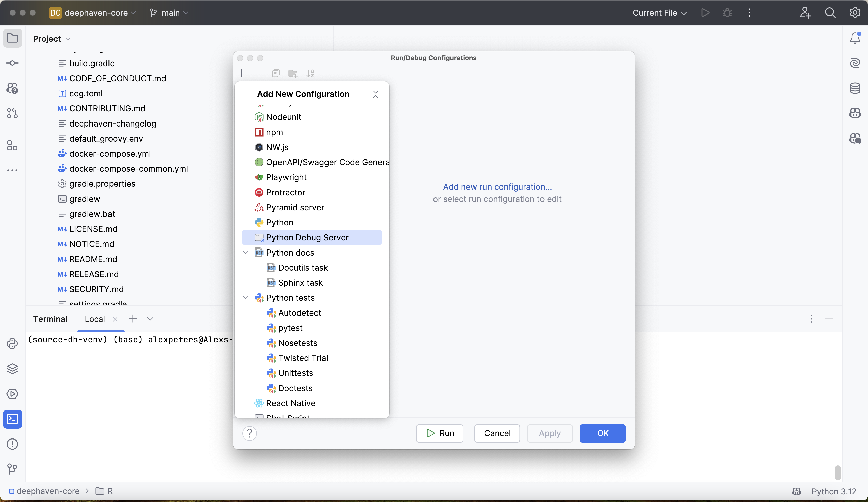868x502 pixels.
Task: Open the Python Console tool window icon
Action: click(12, 344)
